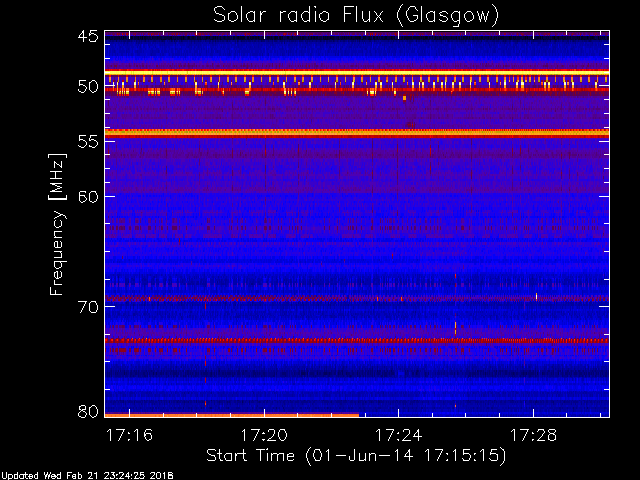Click the '70' frequency tick label
640x480 pixels.
pos(89,307)
